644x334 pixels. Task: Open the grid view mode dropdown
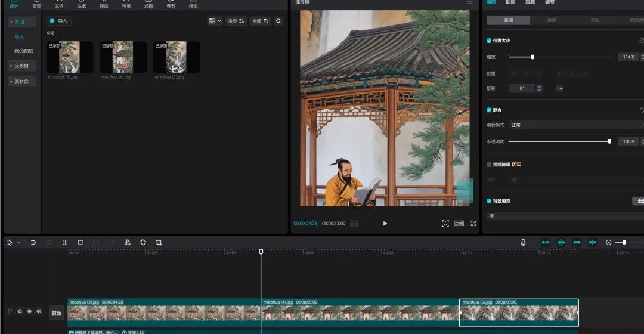(x=215, y=21)
